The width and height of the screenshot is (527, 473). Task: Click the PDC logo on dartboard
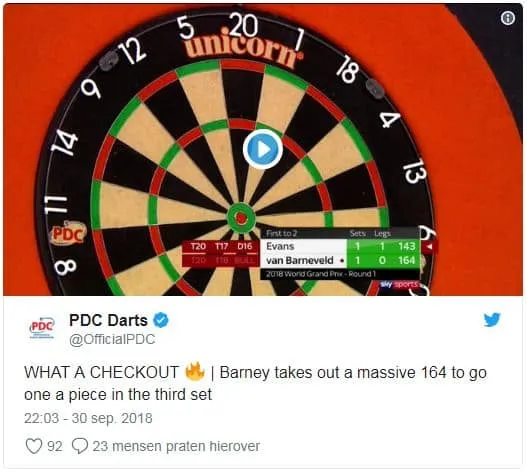click(x=69, y=232)
